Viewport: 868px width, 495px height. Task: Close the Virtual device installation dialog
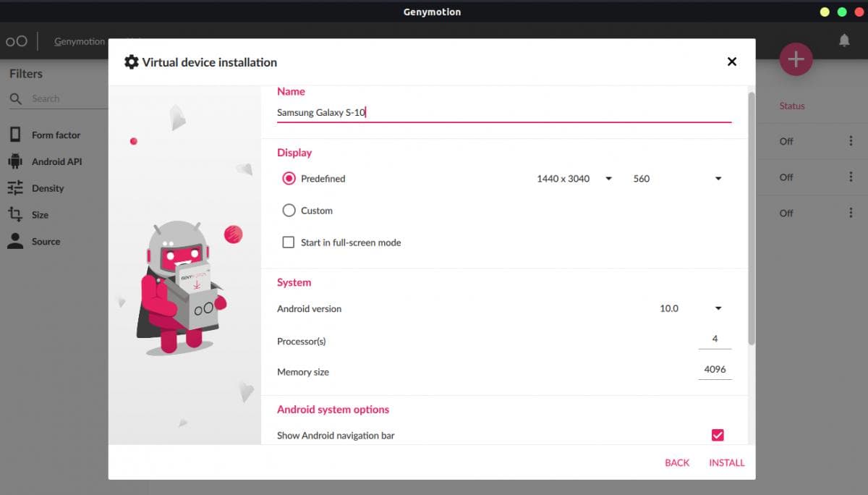point(731,62)
